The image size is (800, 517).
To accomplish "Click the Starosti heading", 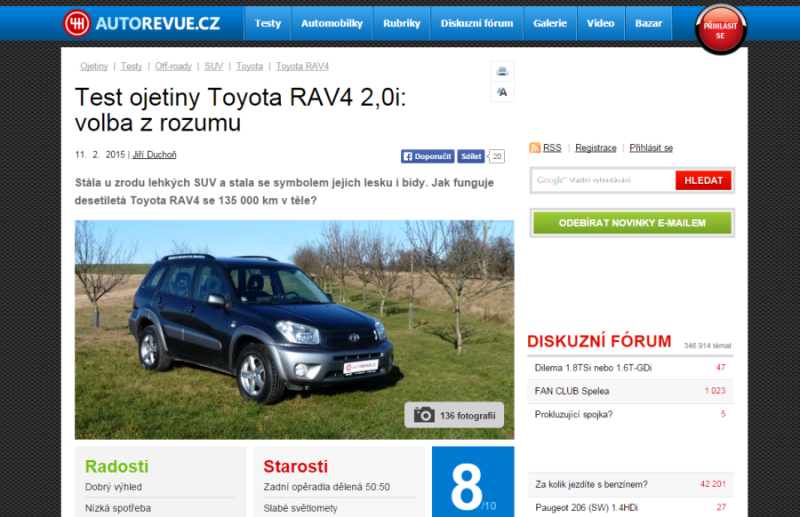I will tap(295, 466).
